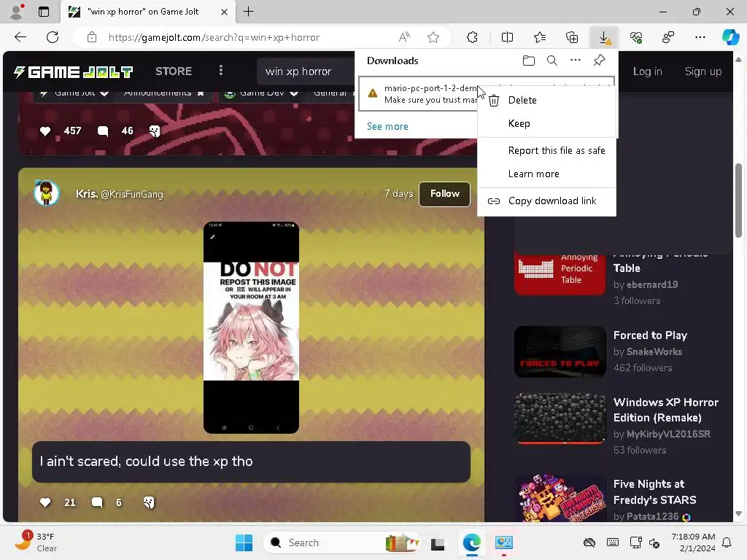747x560 pixels.
Task: Click Log in on Game Jolt
Action: pyautogui.click(x=648, y=71)
